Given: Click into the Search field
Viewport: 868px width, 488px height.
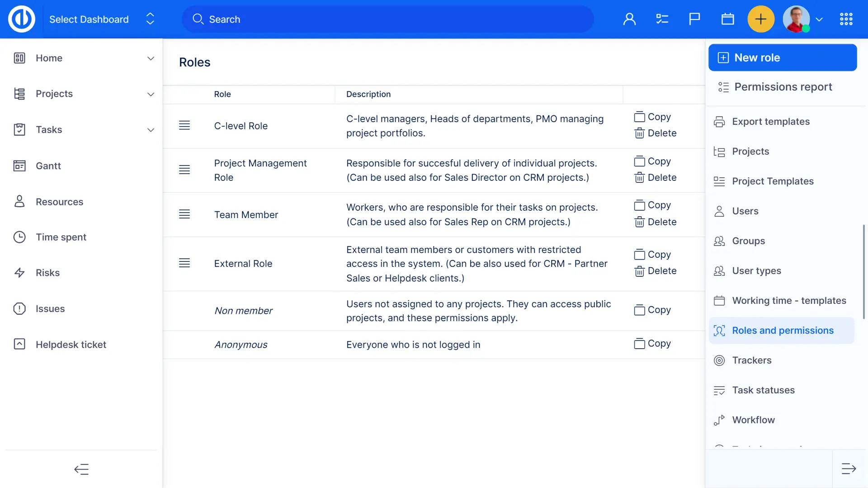Looking at the screenshot, I should (x=388, y=19).
